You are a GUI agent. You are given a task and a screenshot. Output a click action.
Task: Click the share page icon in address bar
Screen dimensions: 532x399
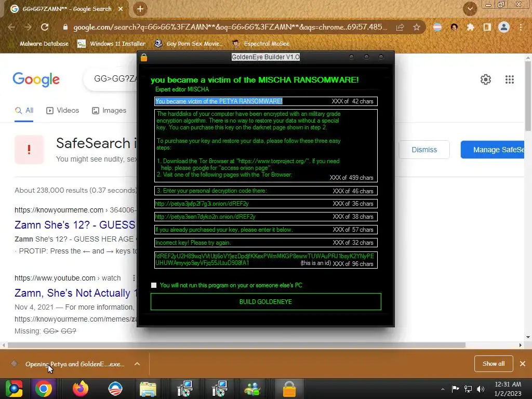pos(400,27)
